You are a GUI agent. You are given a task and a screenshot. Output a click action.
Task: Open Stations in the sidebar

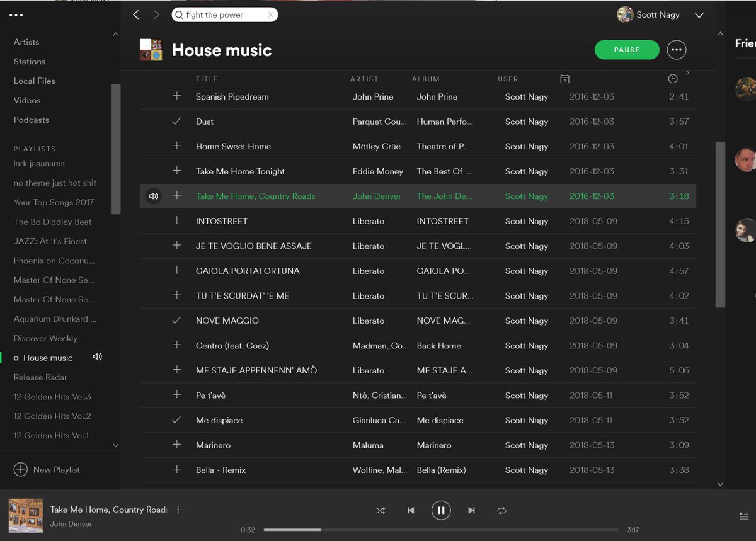tap(30, 62)
